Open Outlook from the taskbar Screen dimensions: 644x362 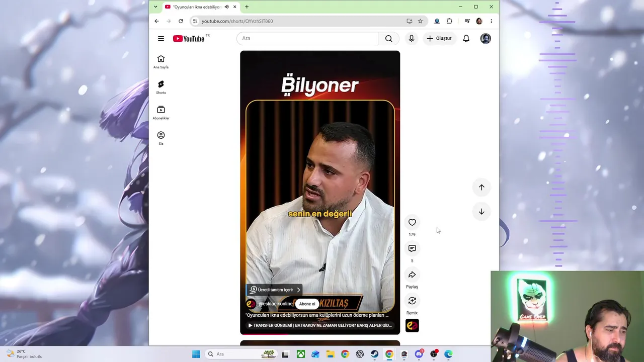[315, 354]
